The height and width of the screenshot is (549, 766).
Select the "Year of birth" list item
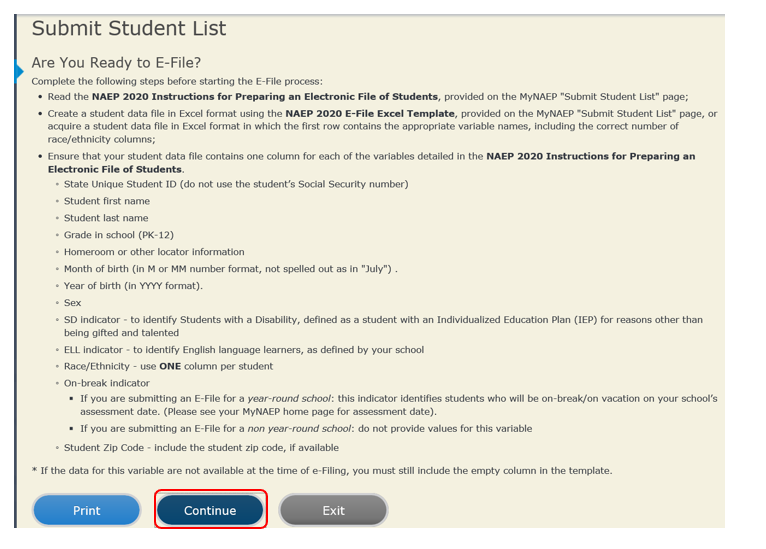[x=133, y=286]
